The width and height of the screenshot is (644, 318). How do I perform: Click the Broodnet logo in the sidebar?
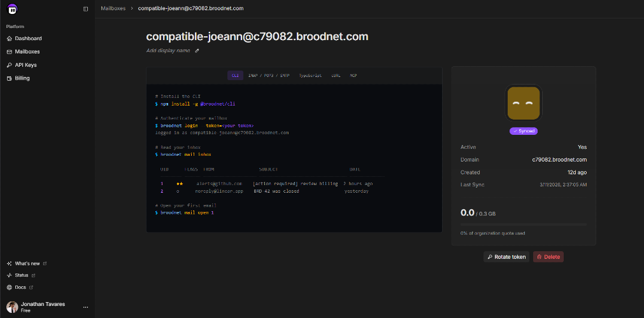[x=12, y=9]
